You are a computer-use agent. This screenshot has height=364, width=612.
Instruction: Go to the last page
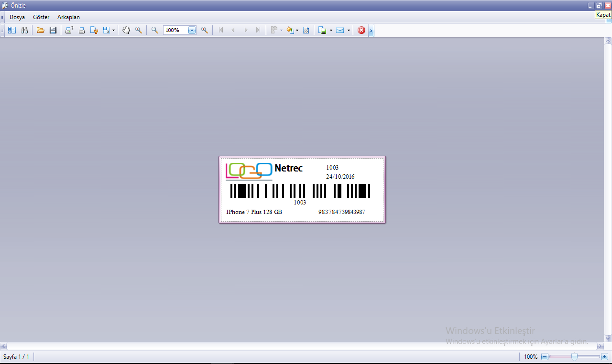[x=258, y=30]
